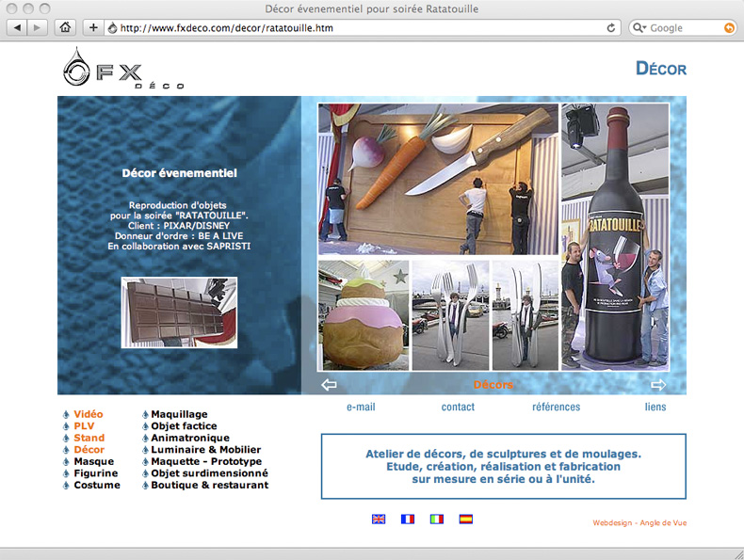Image resolution: width=744 pixels, height=560 pixels.
Task: Follow the Webdesign - Angle de Vue link
Action: [x=639, y=523]
